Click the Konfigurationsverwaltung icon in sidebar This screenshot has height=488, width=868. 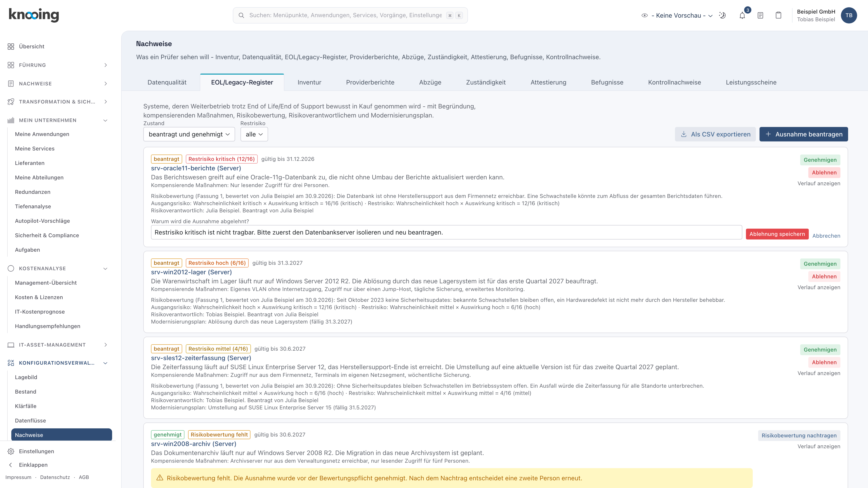11,363
